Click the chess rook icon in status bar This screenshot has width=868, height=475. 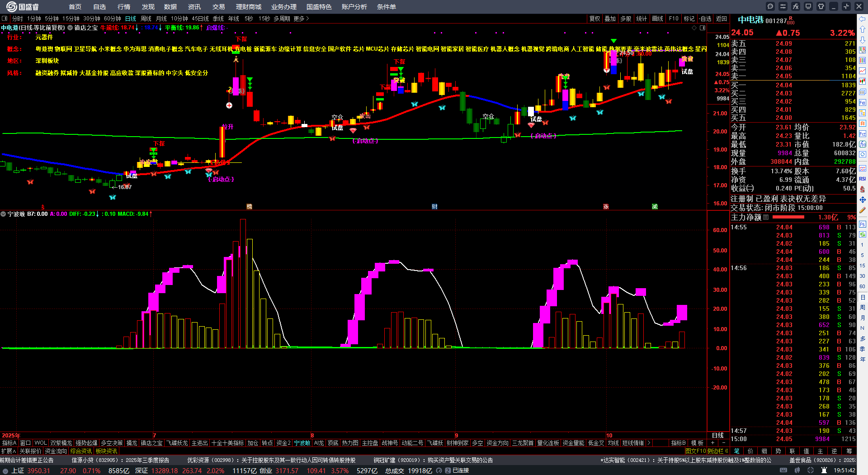point(824,470)
